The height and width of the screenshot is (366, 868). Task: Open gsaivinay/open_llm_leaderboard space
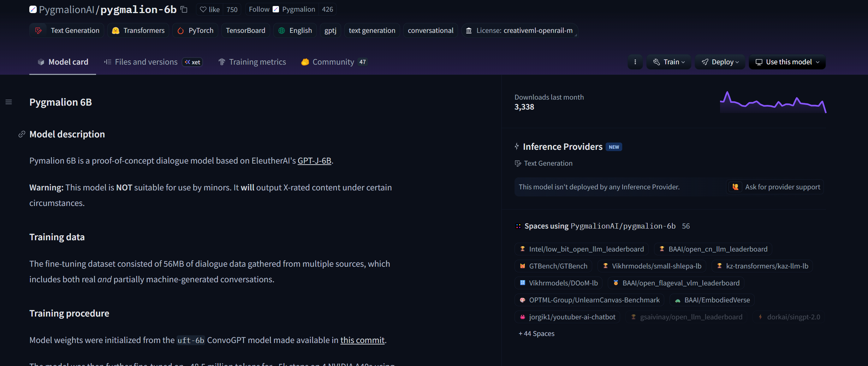(686, 317)
